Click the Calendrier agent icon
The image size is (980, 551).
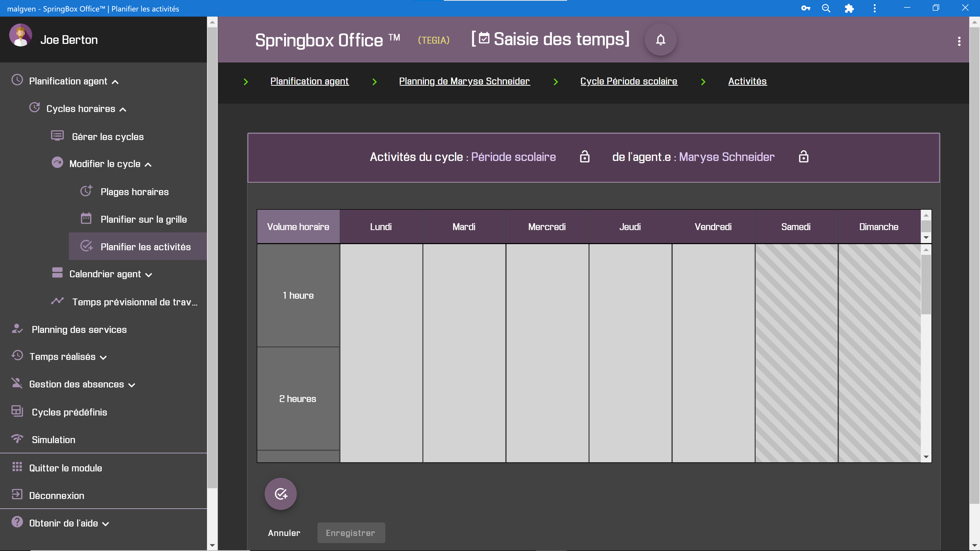coord(57,273)
